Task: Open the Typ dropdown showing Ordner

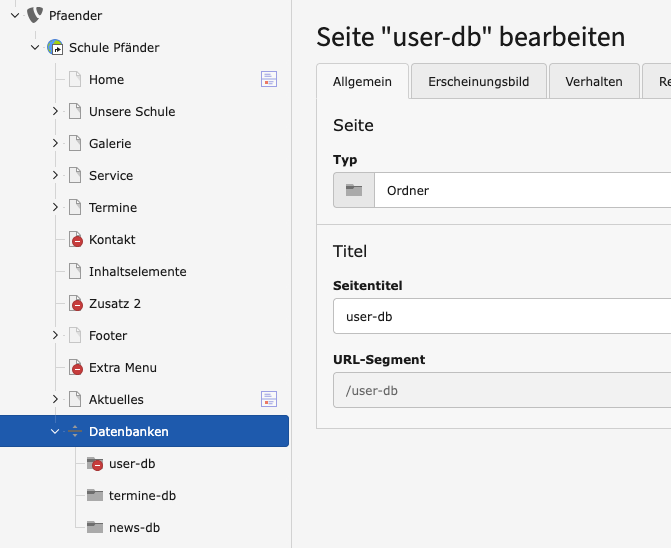Action: [x=523, y=190]
